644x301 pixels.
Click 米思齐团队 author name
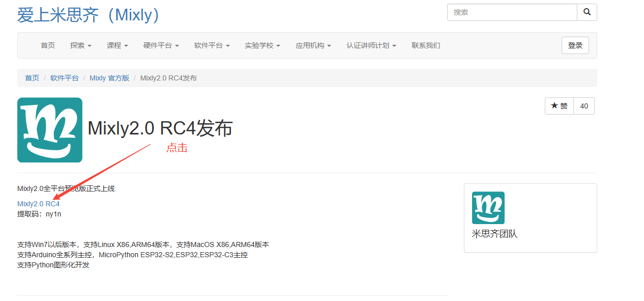(494, 234)
